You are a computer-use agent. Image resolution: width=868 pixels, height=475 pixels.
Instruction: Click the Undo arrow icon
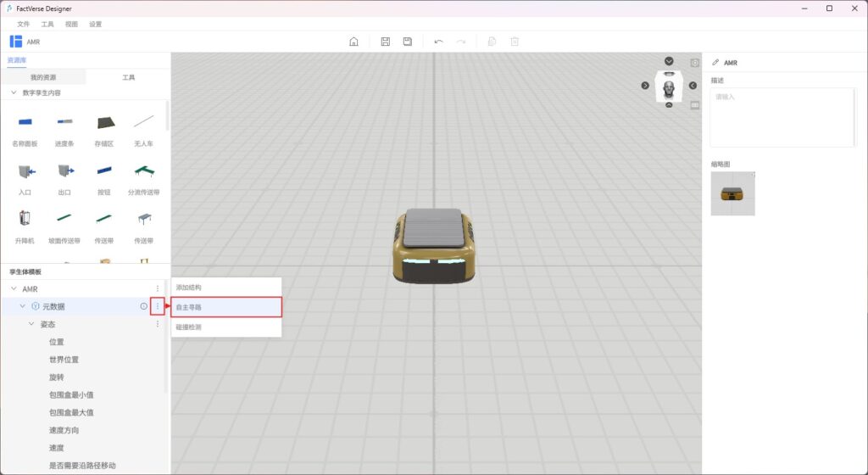pyautogui.click(x=438, y=42)
